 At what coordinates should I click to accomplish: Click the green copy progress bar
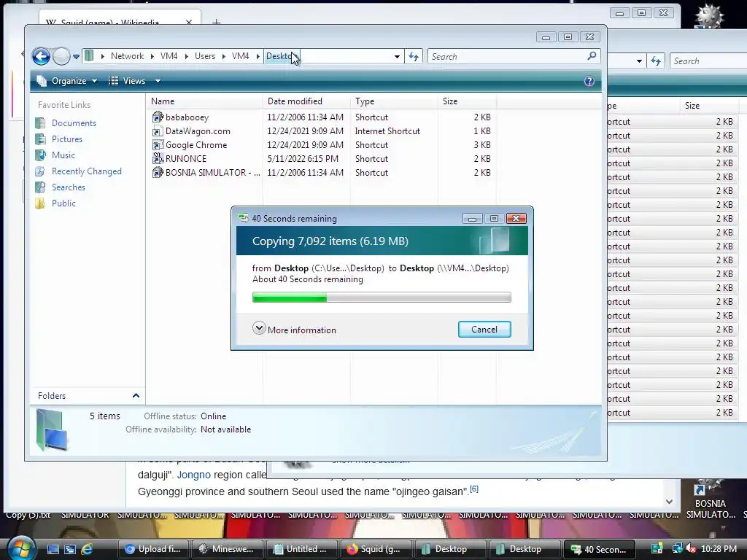tap(382, 297)
